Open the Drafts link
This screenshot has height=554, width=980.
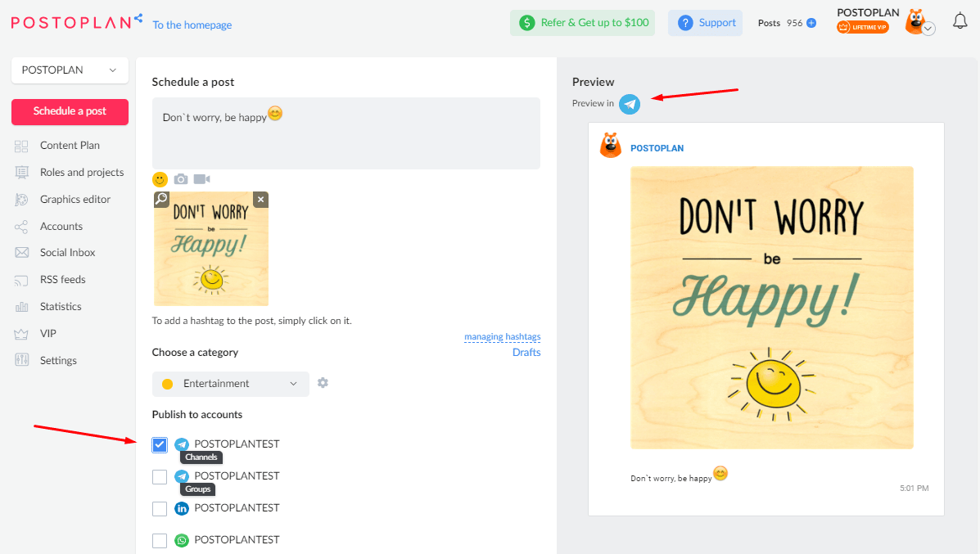526,352
